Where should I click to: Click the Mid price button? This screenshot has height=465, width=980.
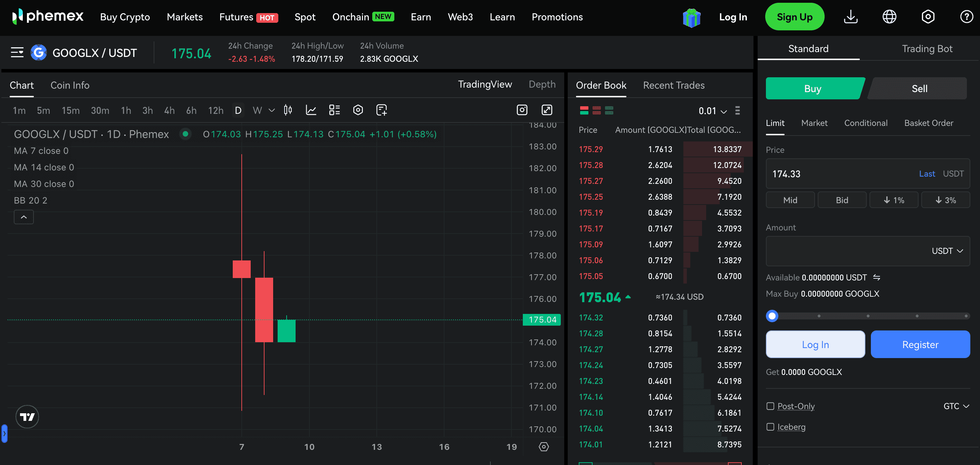coord(790,200)
